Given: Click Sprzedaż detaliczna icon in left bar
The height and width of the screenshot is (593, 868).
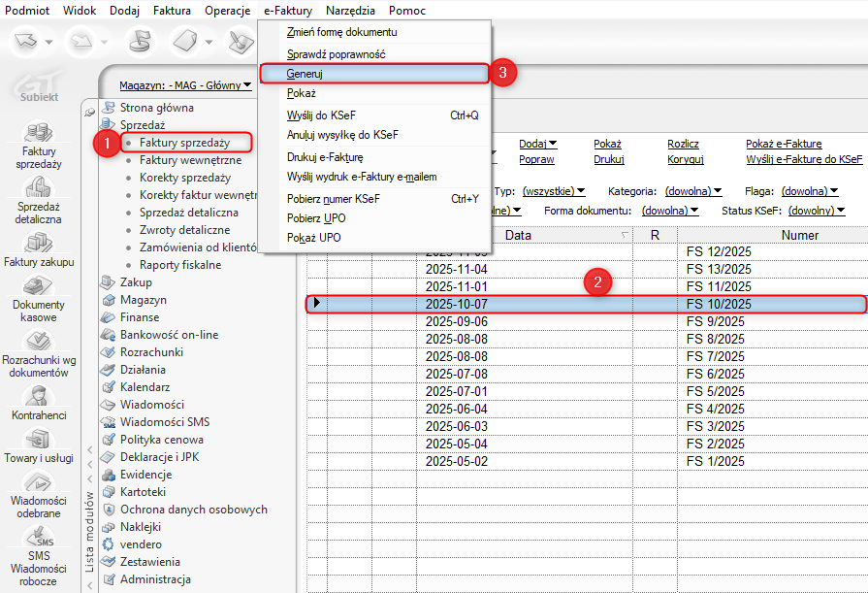Looking at the screenshot, I should click(39, 186).
